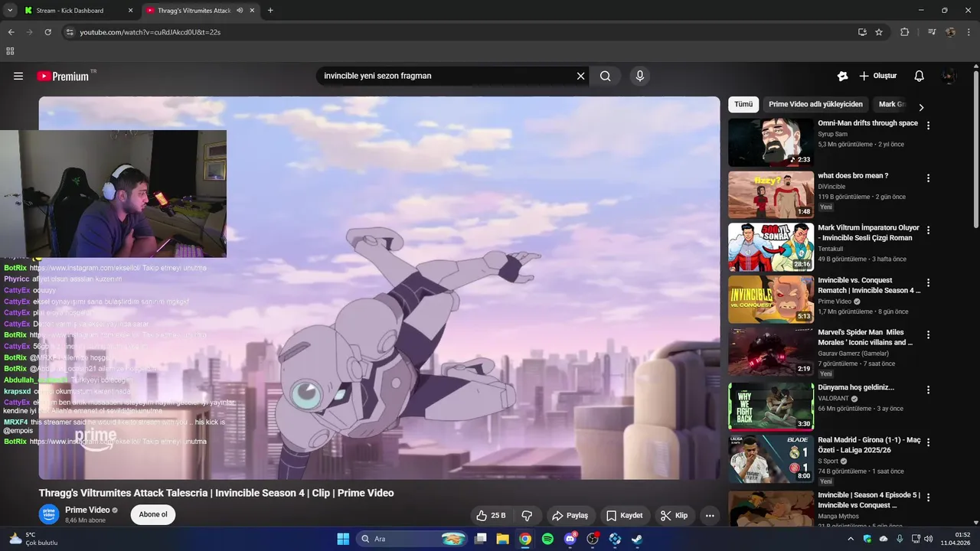Clear the YouTube search box text
Viewport: 980px width, 551px height.
580,76
